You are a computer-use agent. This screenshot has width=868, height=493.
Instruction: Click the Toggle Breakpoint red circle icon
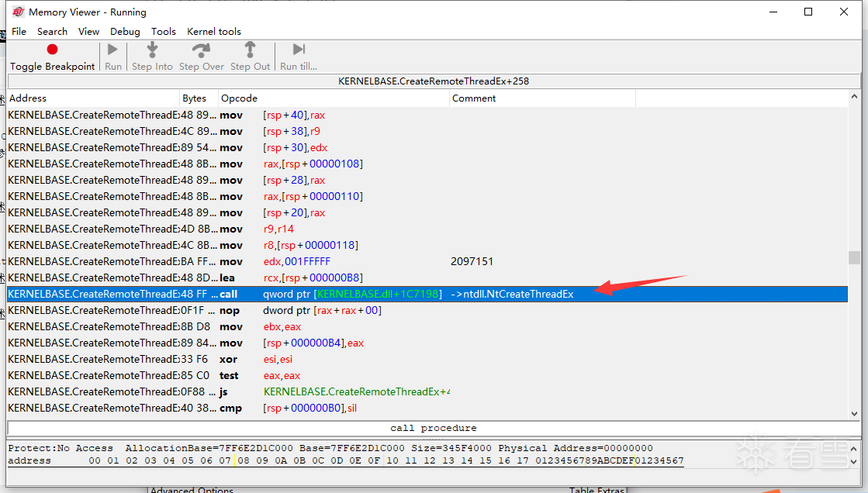coord(52,50)
